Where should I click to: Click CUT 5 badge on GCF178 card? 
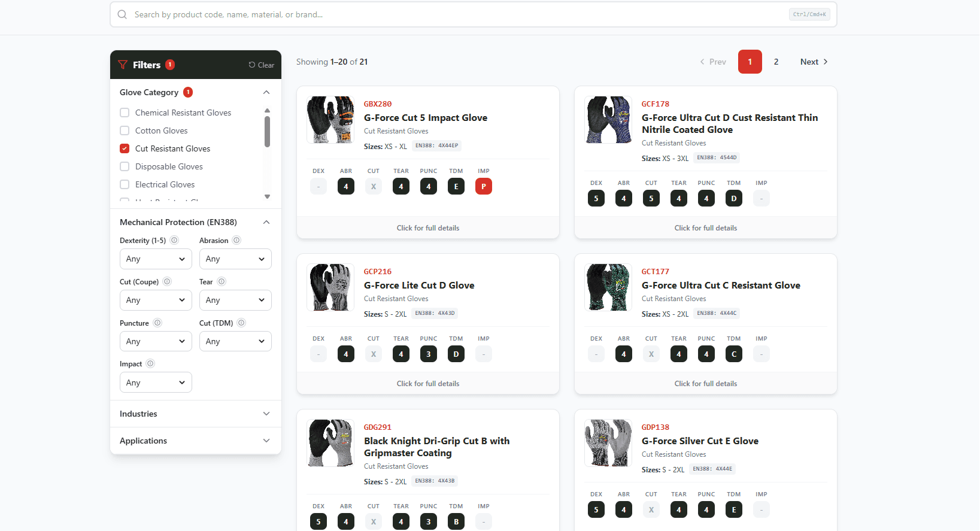651,198
